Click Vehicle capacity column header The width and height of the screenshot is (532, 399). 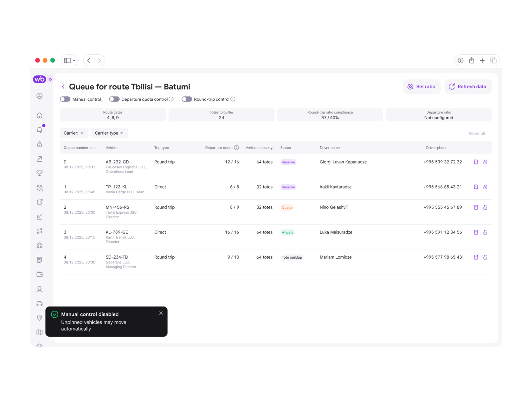[x=259, y=148]
